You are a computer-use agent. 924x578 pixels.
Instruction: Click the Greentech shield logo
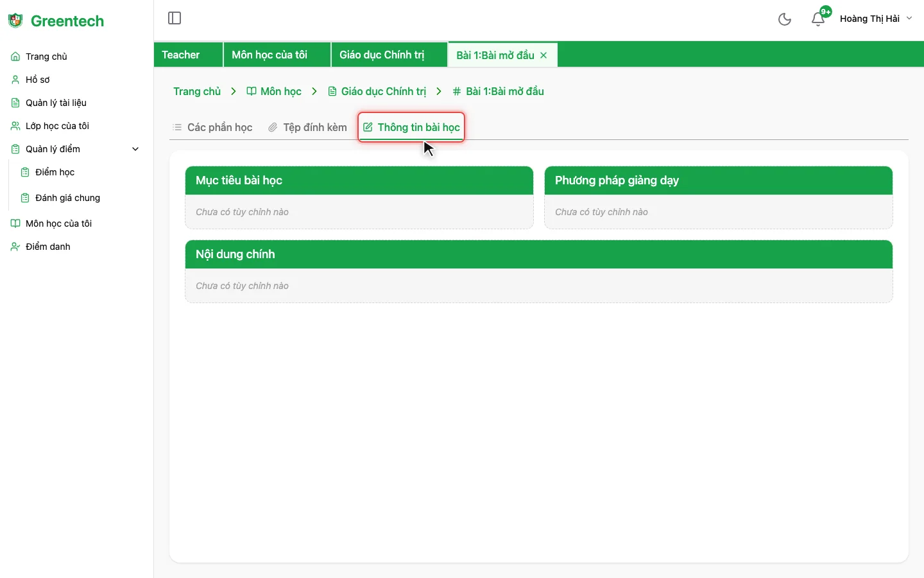coord(15,21)
